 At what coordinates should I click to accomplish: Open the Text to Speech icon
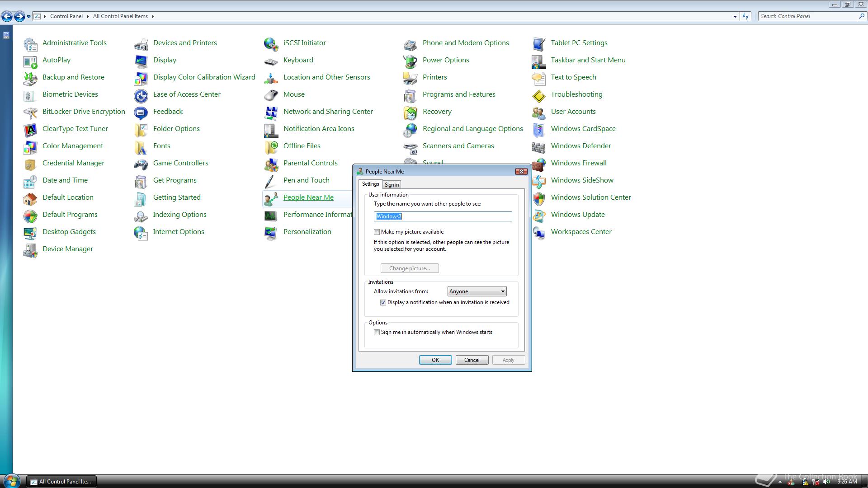pos(539,79)
